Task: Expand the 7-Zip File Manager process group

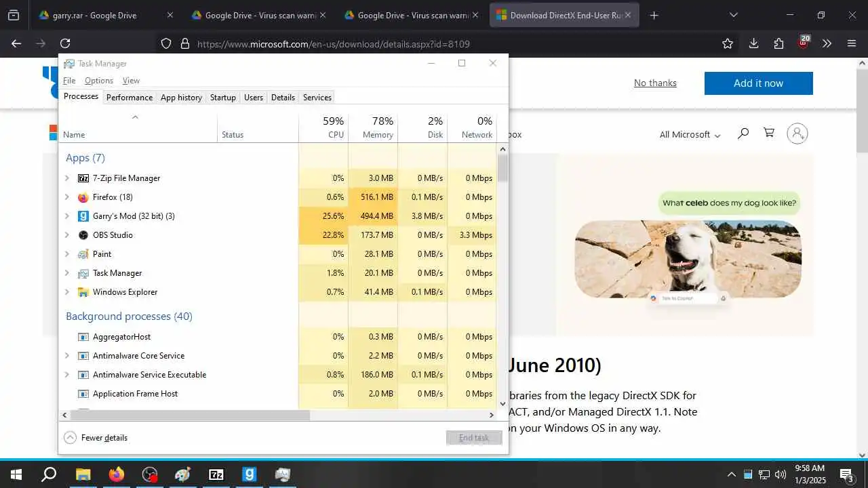Action: pos(66,178)
